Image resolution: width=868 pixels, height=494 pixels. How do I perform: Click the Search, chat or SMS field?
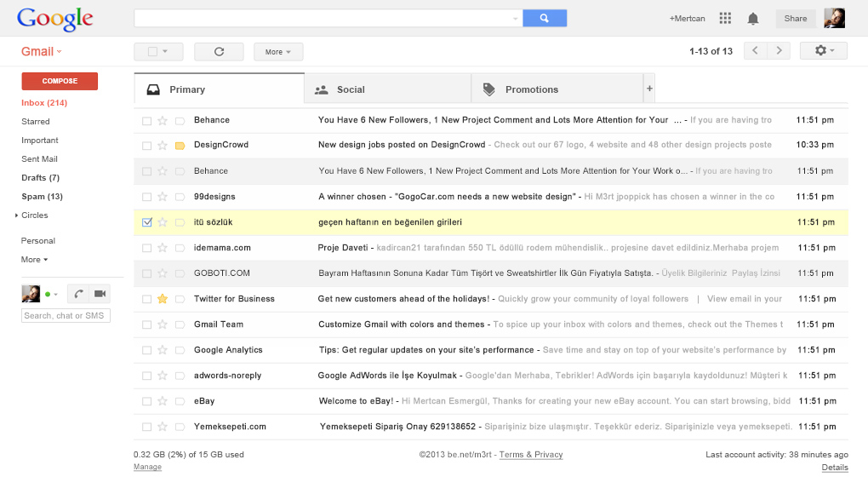coord(66,316)
